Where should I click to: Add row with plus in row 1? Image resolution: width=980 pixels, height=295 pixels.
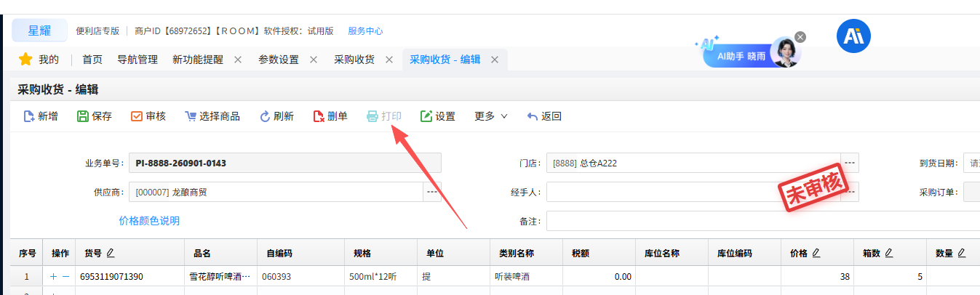coord(53,277)
